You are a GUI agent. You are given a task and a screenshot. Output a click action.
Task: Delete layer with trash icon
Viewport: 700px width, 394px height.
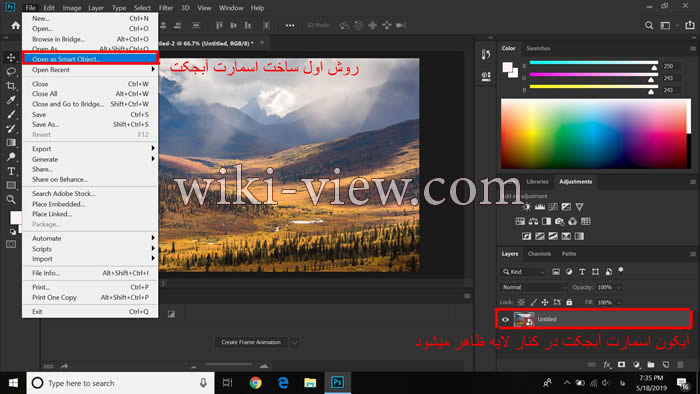pos(680,365)
